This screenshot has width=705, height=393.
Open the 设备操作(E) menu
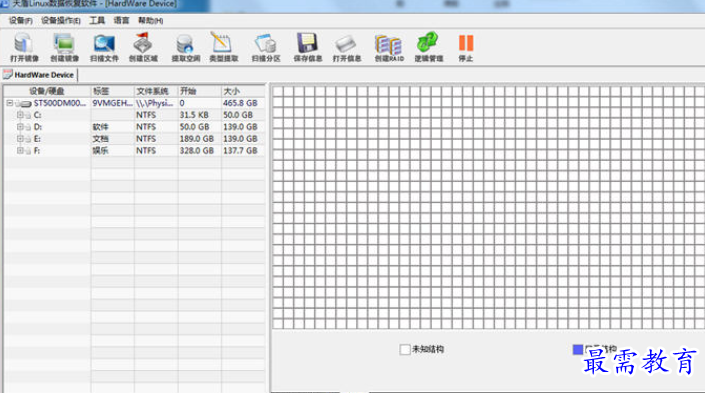[x=61, y=21]
